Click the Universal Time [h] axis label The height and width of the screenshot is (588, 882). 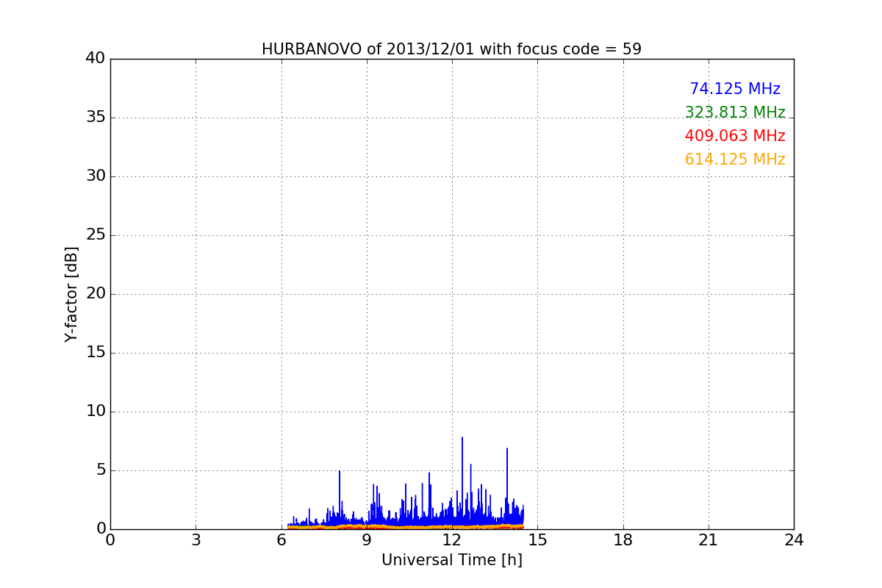(x=451, y=560)
